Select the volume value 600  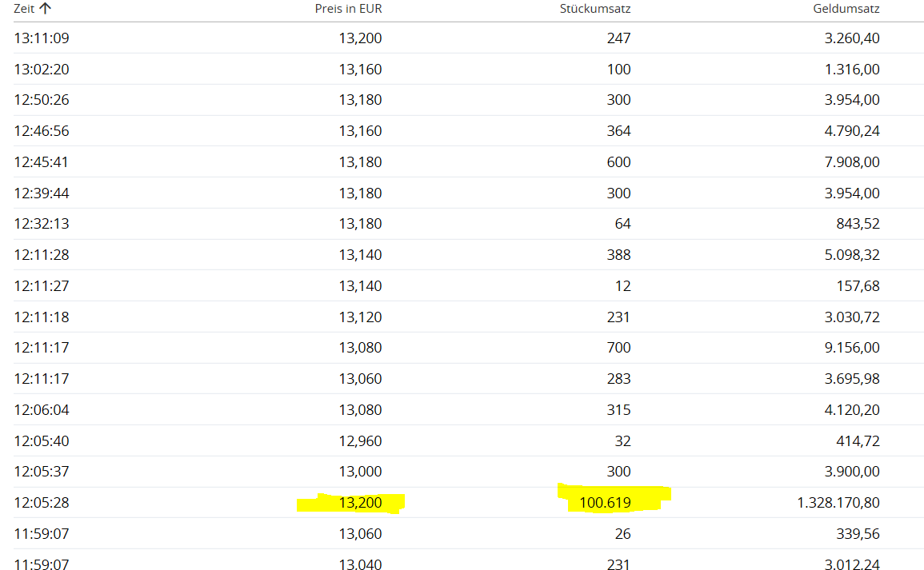point(618,162)
